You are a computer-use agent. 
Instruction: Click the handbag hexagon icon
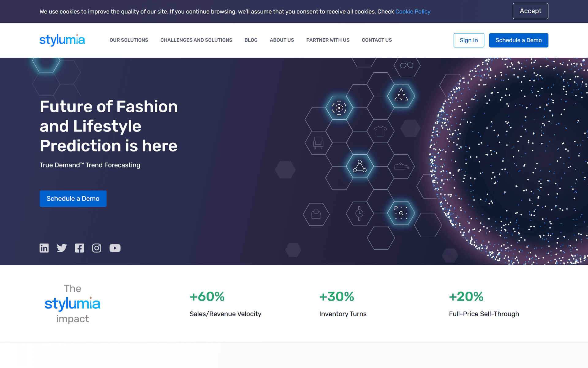pos(316,214)
